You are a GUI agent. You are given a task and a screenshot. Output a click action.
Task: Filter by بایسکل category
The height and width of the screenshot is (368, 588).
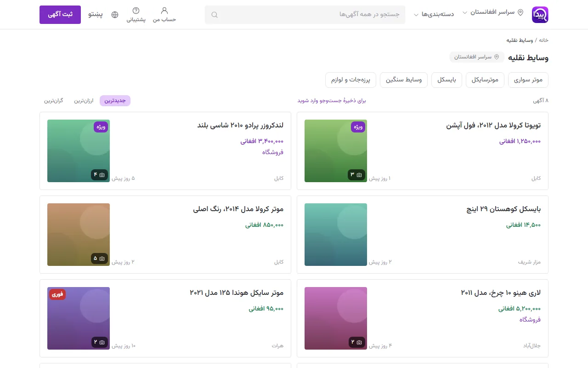[x=447, y=80]
